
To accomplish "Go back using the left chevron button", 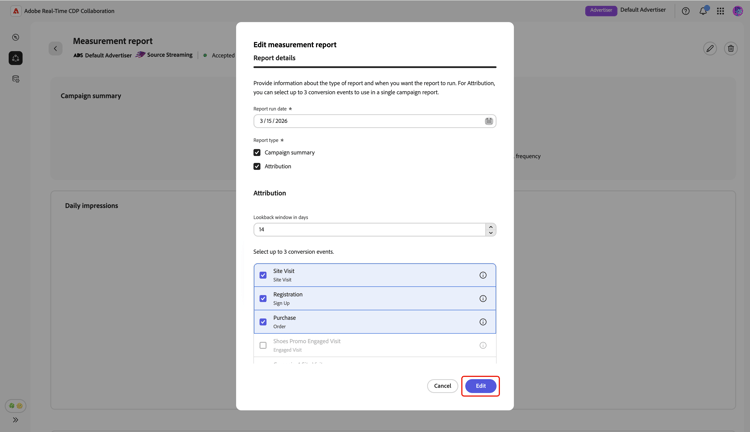I will tap(56, 48).
